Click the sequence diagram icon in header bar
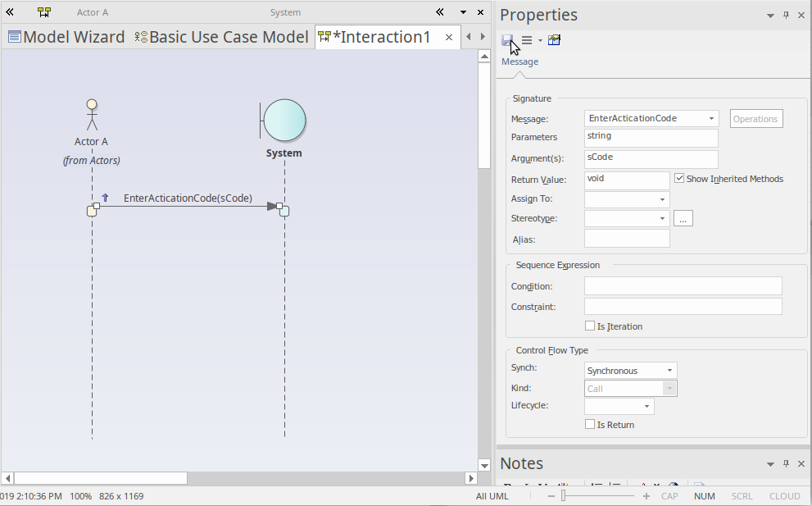Viewport: 812px width, 506px height. pyautogui.click(x=44, y=12)
